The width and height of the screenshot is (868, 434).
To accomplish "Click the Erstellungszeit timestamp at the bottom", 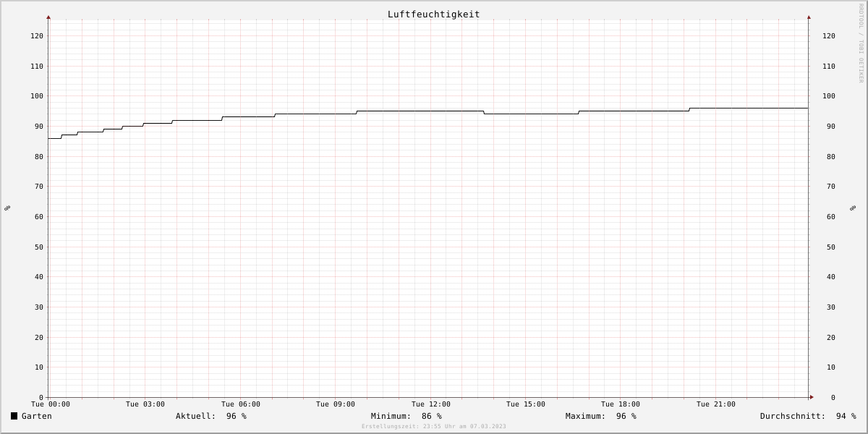I will (434, 427).
